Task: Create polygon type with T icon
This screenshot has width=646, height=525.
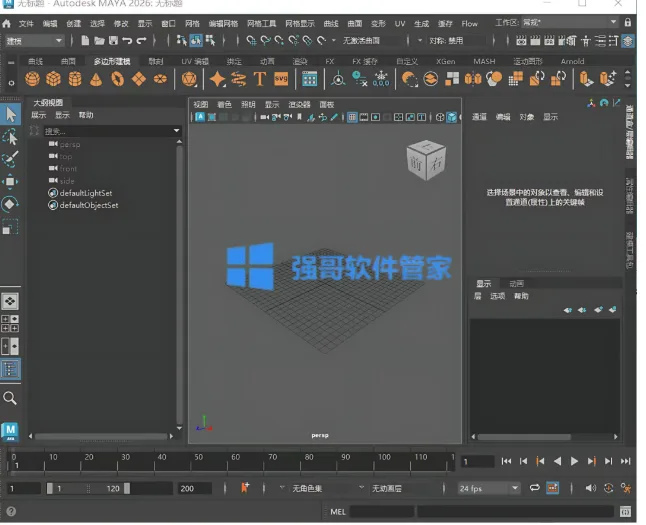Action: tap(260, 78)
